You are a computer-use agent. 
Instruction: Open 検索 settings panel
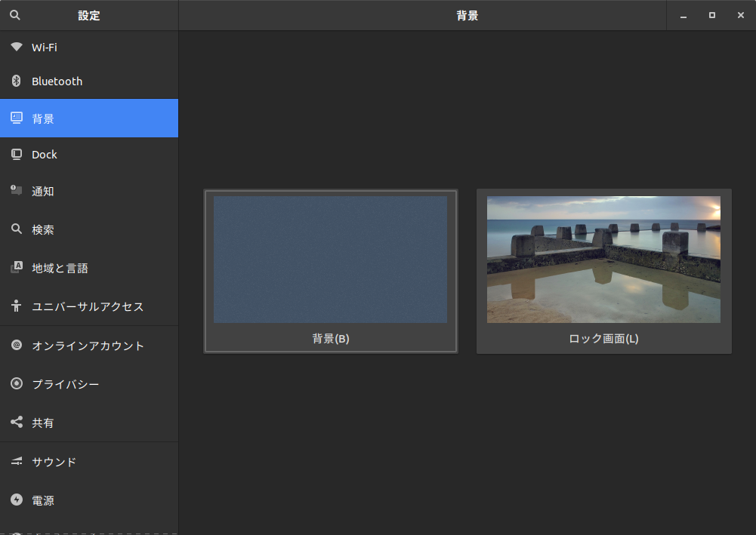pyautogui.click(x=89, y=229)
